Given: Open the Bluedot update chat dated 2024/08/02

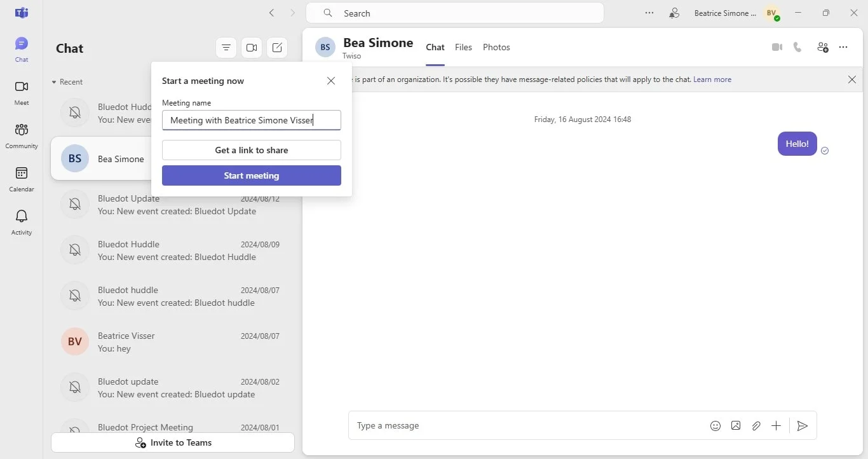Looking at the screenshot, I should point(173,388).
